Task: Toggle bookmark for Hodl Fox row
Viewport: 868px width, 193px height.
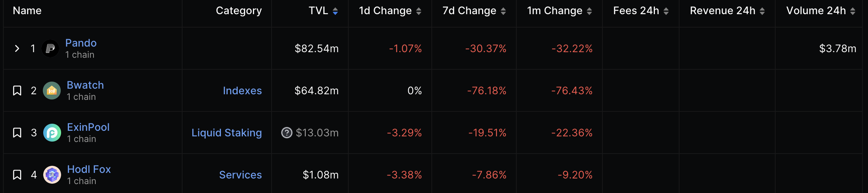Action: pyautogui.click(x=17, y=175)
